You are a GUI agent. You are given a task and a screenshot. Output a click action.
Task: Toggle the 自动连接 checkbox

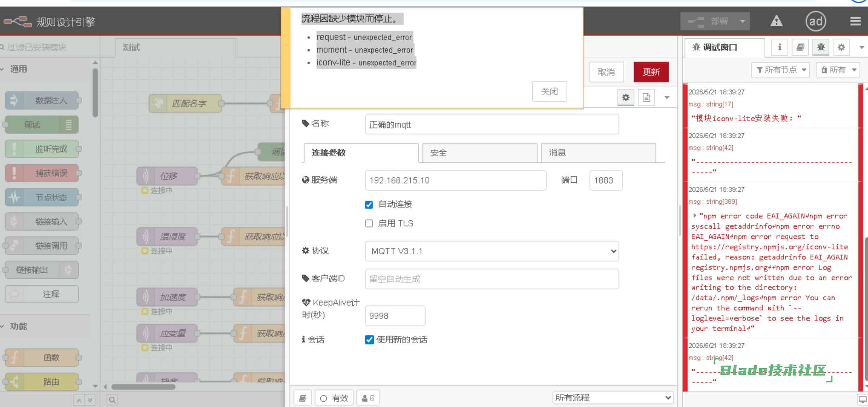coord(369,205)
